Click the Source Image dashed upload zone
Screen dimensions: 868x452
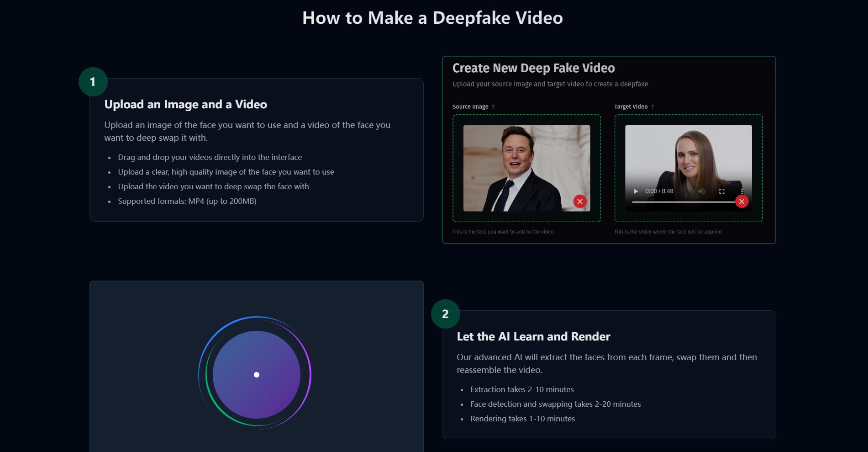click(x=526, y=168)
